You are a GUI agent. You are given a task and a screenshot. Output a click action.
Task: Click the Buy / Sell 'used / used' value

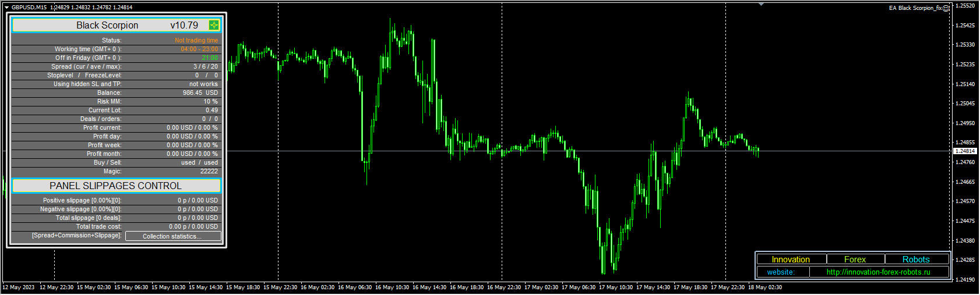coord(199,162)
